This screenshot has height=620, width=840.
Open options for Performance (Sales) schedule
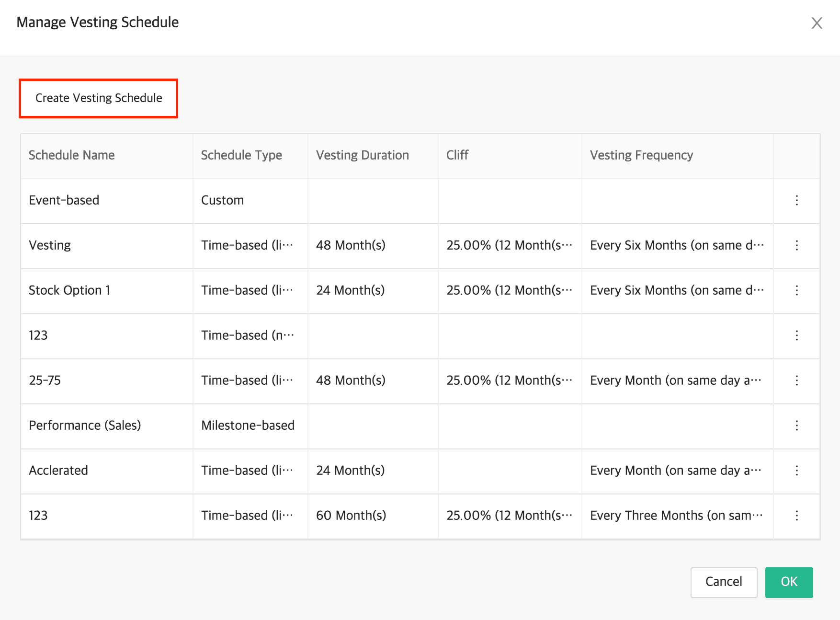point(796,425)
